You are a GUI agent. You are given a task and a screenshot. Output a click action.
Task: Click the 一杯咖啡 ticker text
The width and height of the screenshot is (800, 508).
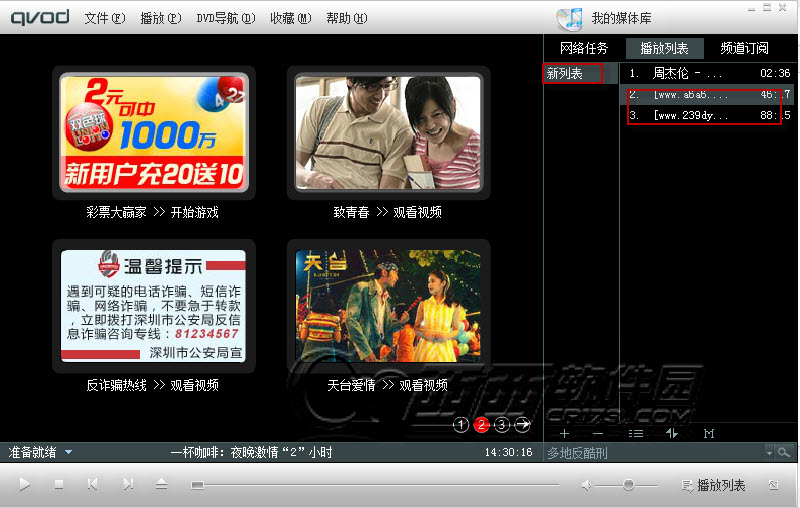click(251, 452)
